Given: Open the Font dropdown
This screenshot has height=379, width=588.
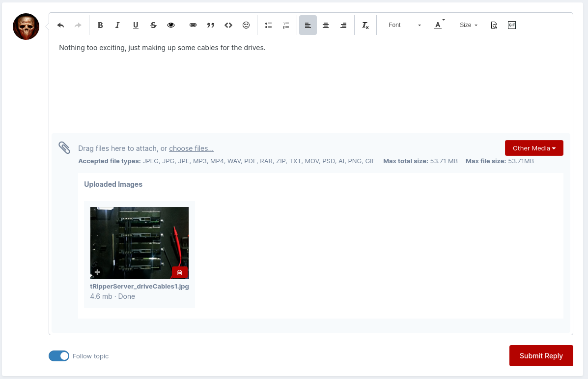Looking at the screenshot, I should pos(404,25).
